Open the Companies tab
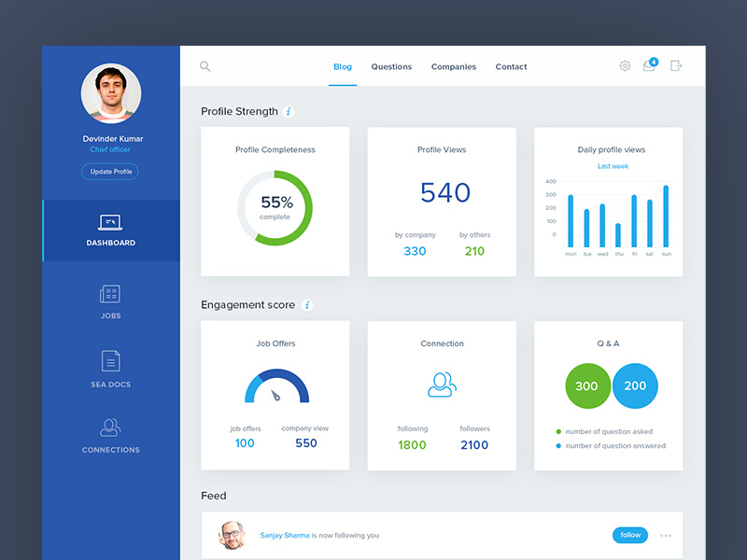Viewport: 747px width, 560px height. (x=454, y=66)
